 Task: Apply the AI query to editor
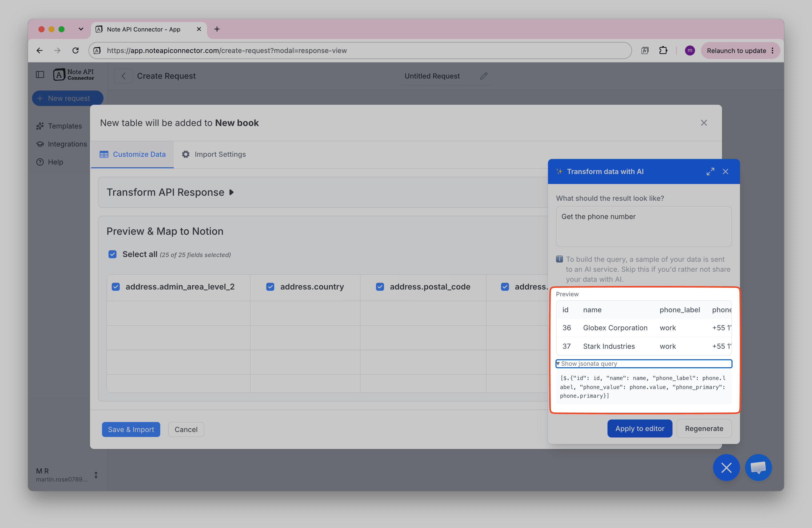[x=640, y=428]
